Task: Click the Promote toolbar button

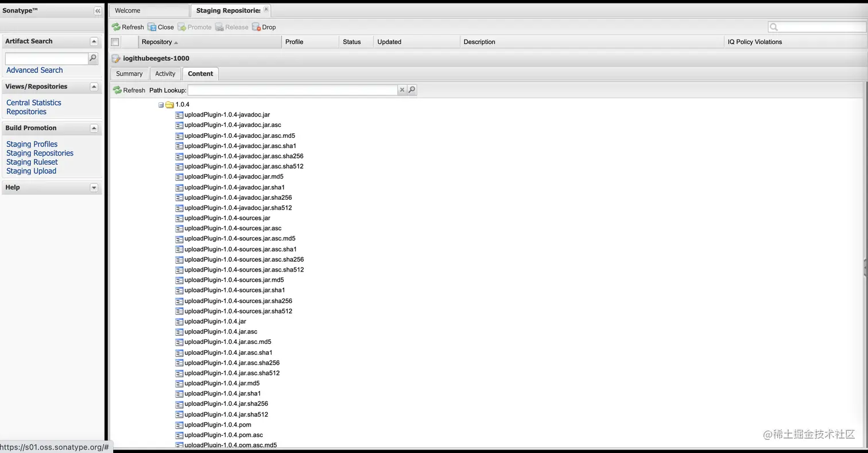Action: point(195,27)
